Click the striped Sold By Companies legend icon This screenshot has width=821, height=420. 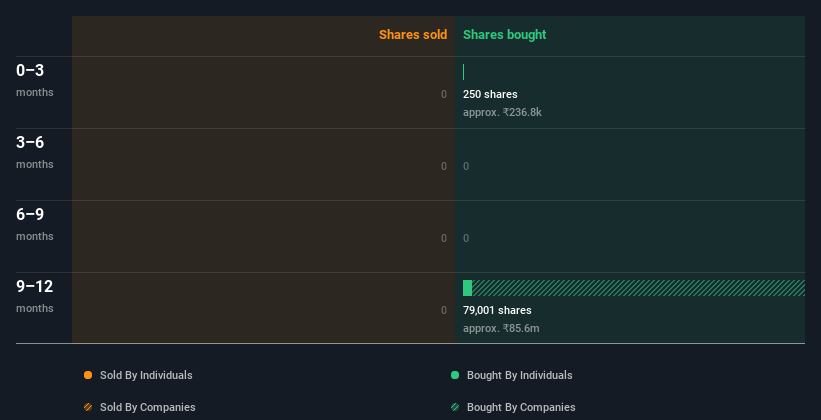pos(88,407)
